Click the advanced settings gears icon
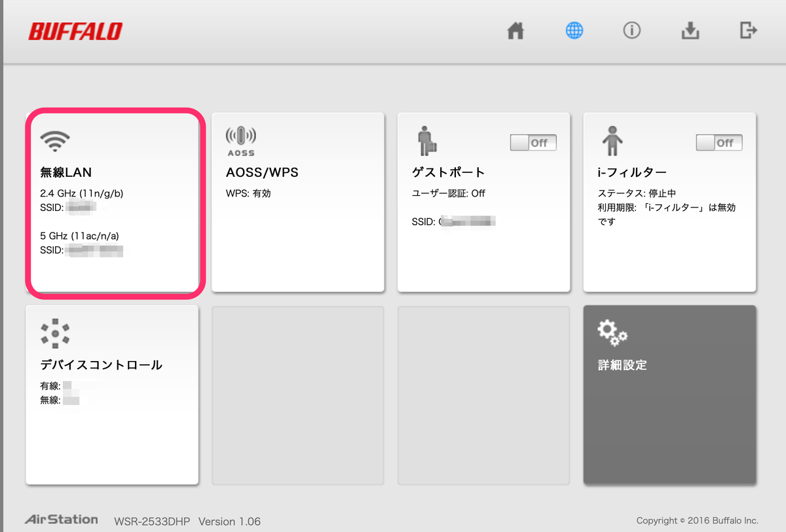Viewport: 786px width, 532px height. point(612,333)
